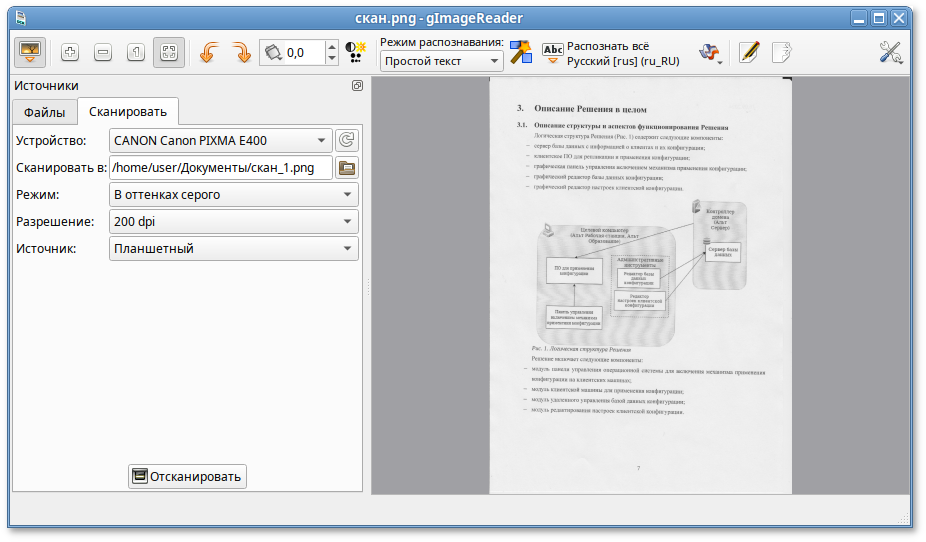
Task: Refresh the scanner device list
Action: (x=347, y=140)
